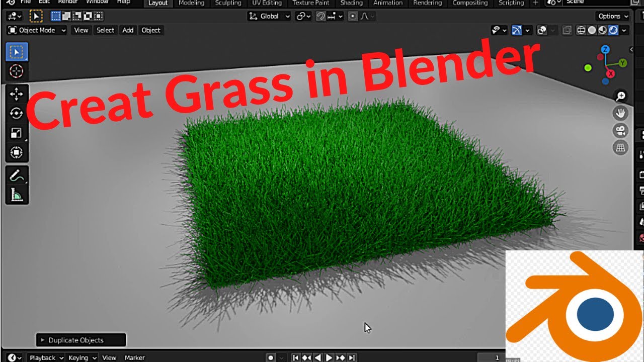Image resolution: width=644 pixels, height=362 pixels.
Task: Open the timeline Marker menu
Action: pyautogui.click(x=134, y=357)
